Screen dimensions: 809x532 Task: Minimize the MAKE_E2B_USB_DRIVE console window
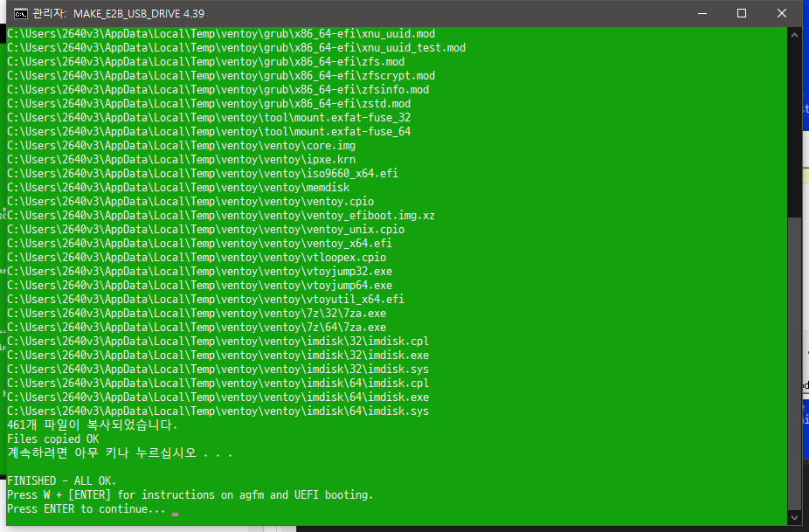702,13
